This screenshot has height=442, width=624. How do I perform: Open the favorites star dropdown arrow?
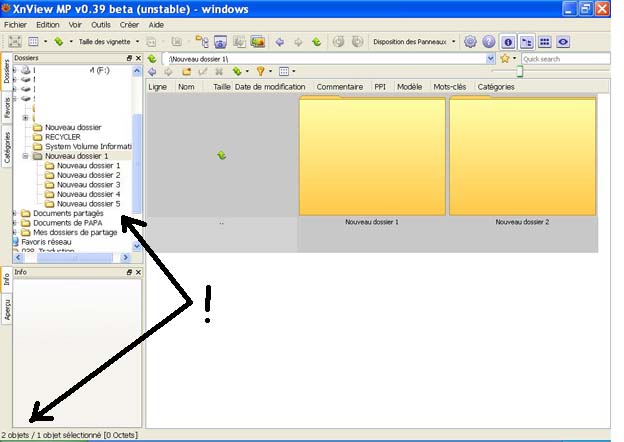pos(515,58)
